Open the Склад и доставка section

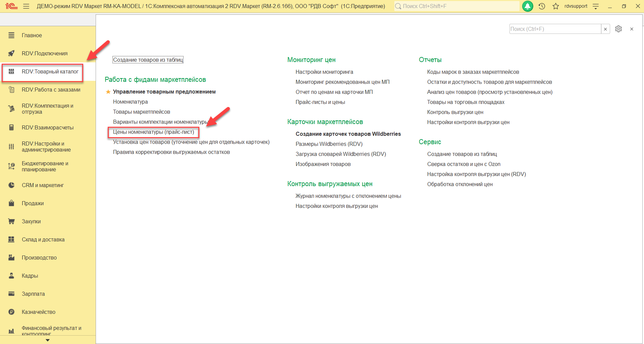(43, 239)
